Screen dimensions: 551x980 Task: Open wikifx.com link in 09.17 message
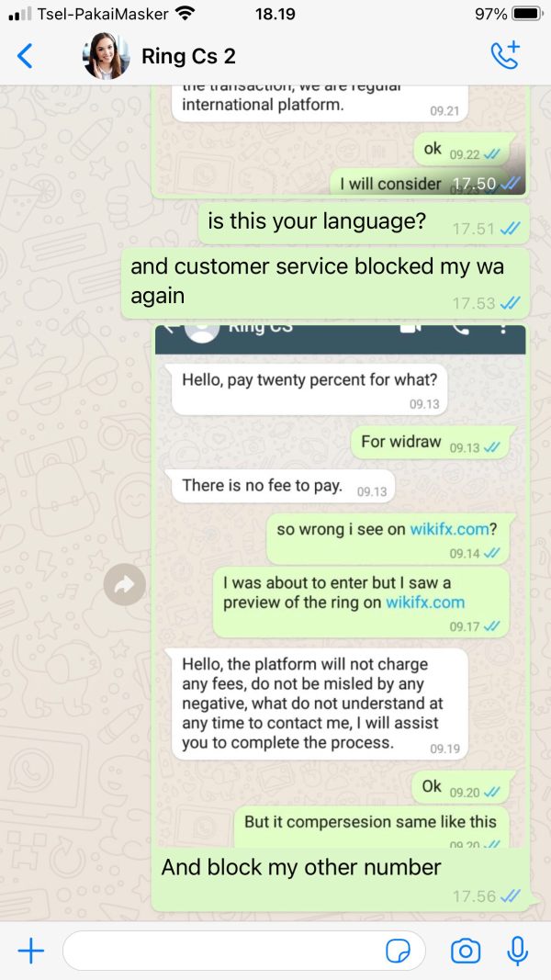pos(425,603)
